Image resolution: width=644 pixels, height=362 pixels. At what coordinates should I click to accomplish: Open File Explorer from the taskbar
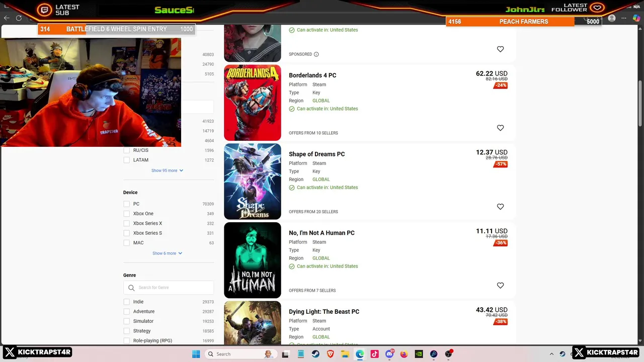[x=345, y=354]
